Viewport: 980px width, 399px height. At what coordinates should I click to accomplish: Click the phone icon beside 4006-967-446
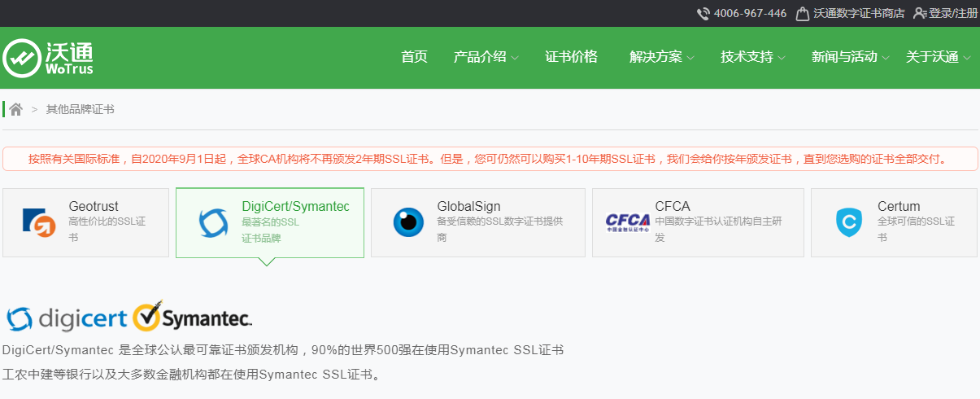point(703,14)
